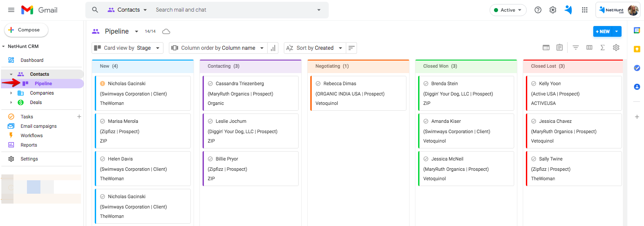Click the sigma summary icon

pos(603,48)
